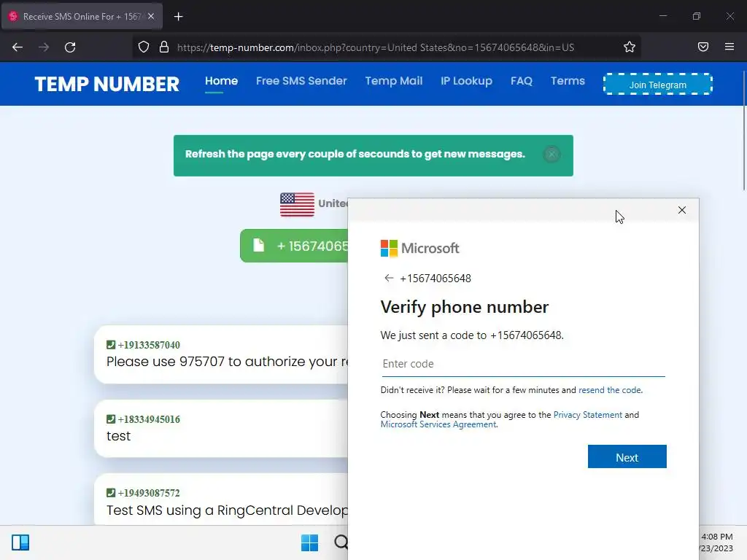Click the message with code 975707
The image size is (747, 560).
click(x=228, y=362)
